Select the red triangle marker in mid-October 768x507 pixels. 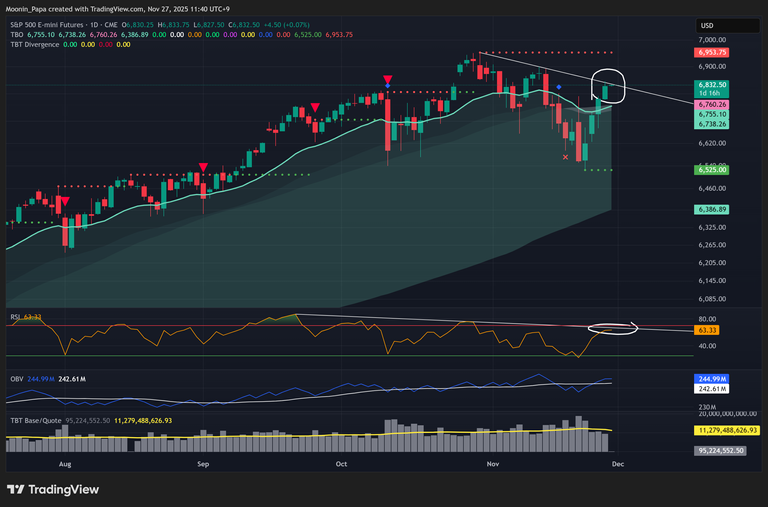coord(387,79)
